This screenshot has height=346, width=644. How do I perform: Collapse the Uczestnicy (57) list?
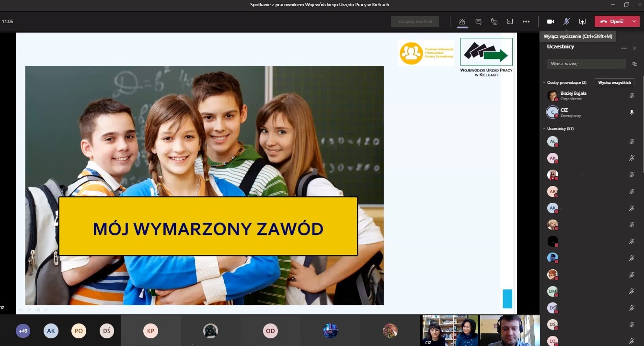pyautogui.click(x=544, y=128)
